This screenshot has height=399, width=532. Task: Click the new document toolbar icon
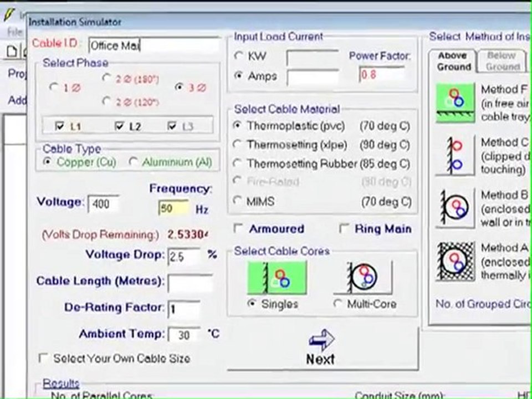[12, 51]
